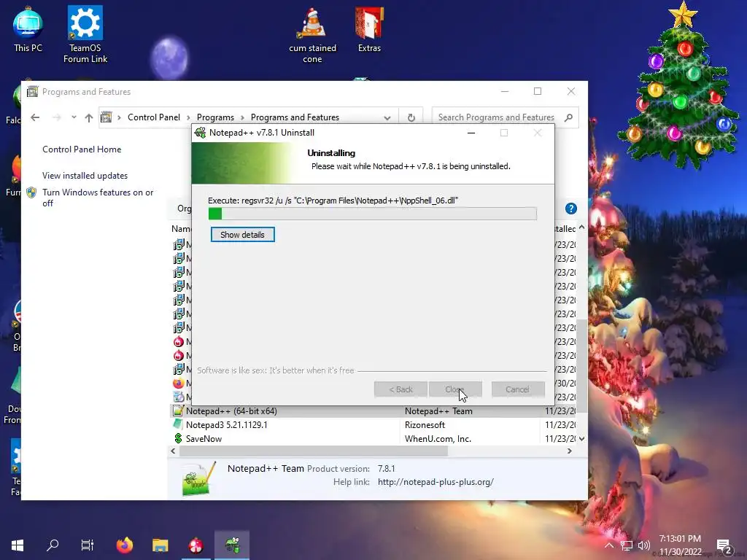Image resolution: width=747 pixels, height=560 pixels.
Task: Open the volume speaker tray icon
Action: click(x=643, y=545)
